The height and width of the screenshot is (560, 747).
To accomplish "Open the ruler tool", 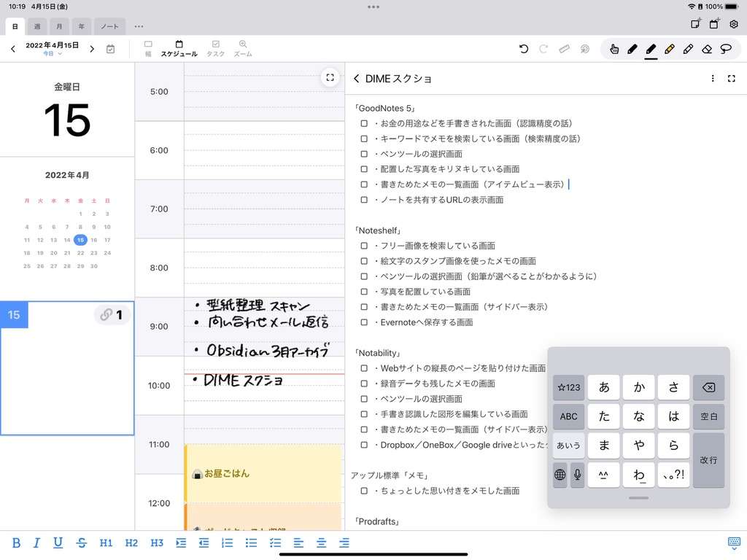I will [564, 49].
